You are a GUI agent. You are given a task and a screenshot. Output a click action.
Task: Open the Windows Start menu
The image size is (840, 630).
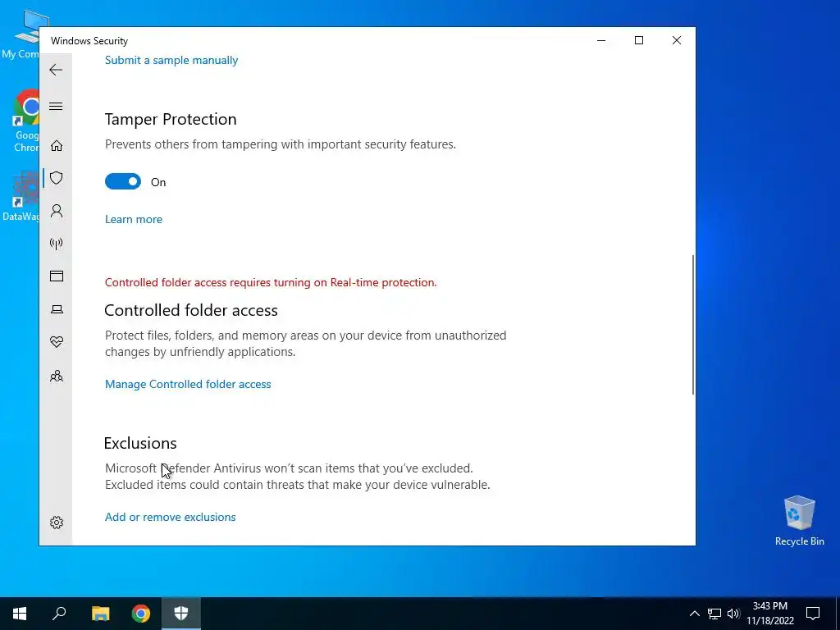(20, 614)
